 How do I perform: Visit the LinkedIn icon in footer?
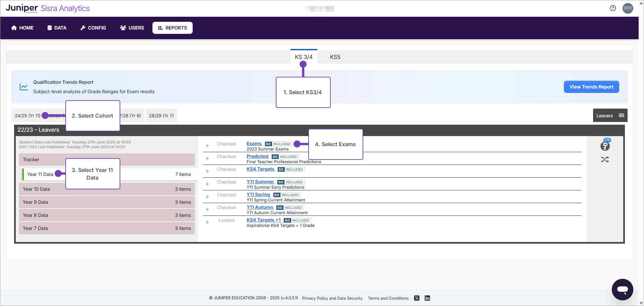(x=427, y=298)
